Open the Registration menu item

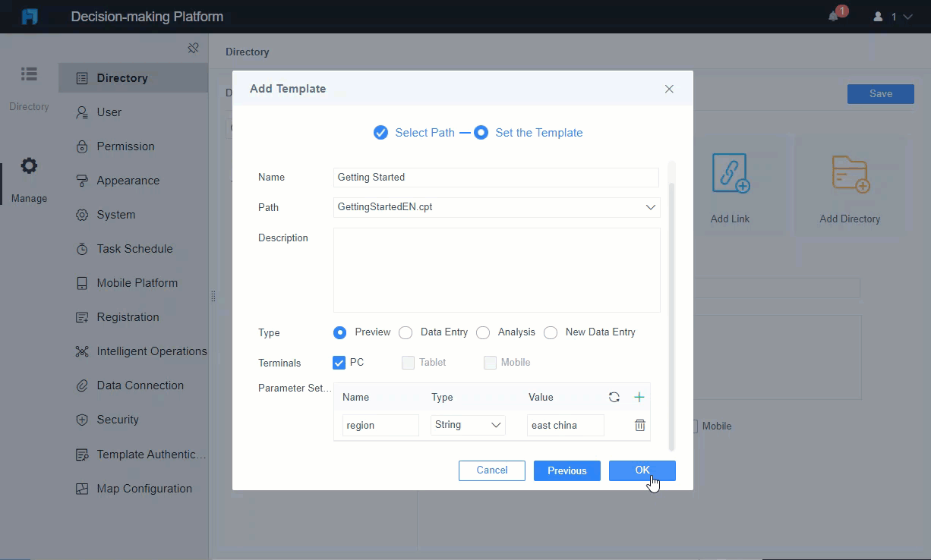click(x=133, y=317)
